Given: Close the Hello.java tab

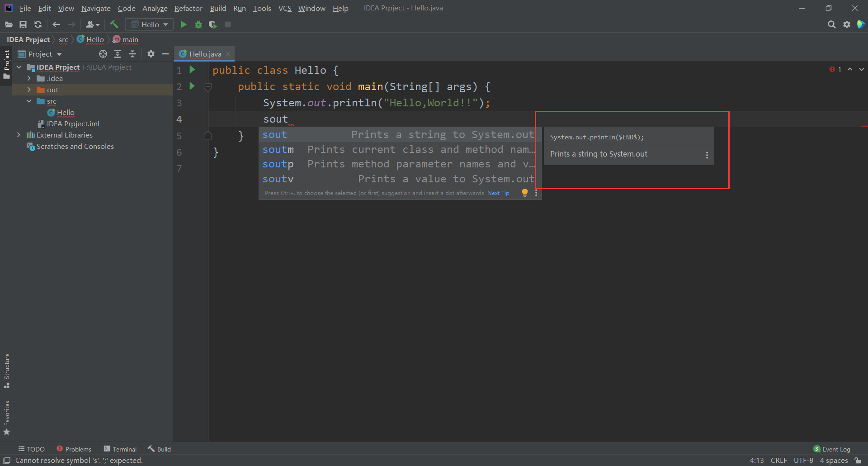Looking at the screenshot, I should (228, 54).
